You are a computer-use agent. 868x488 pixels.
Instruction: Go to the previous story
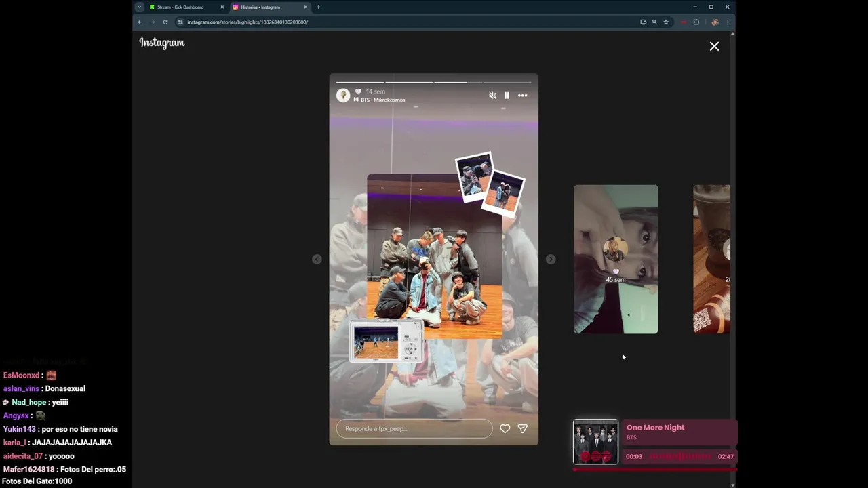(x=317, y=259)
